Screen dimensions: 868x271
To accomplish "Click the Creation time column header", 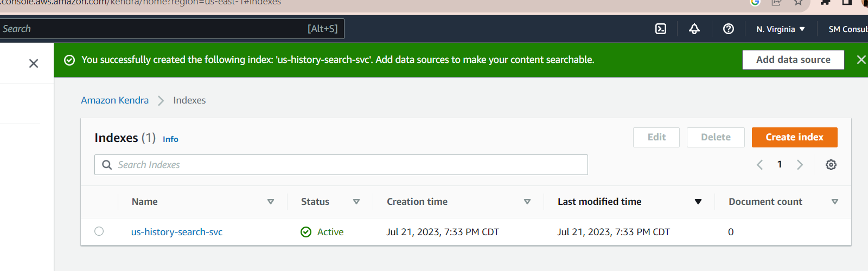I will tap(417, 202).
